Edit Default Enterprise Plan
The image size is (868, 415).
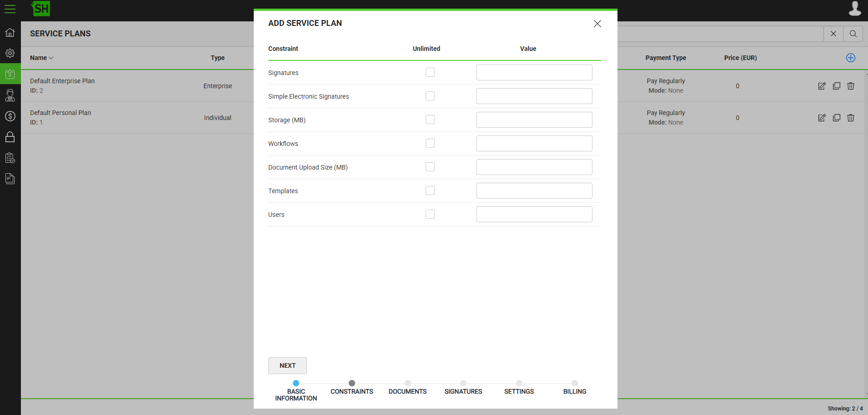tap(822, 86)
